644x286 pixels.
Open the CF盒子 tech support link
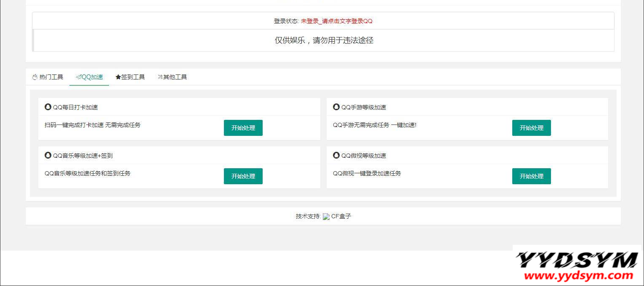(x=341, y=217)
